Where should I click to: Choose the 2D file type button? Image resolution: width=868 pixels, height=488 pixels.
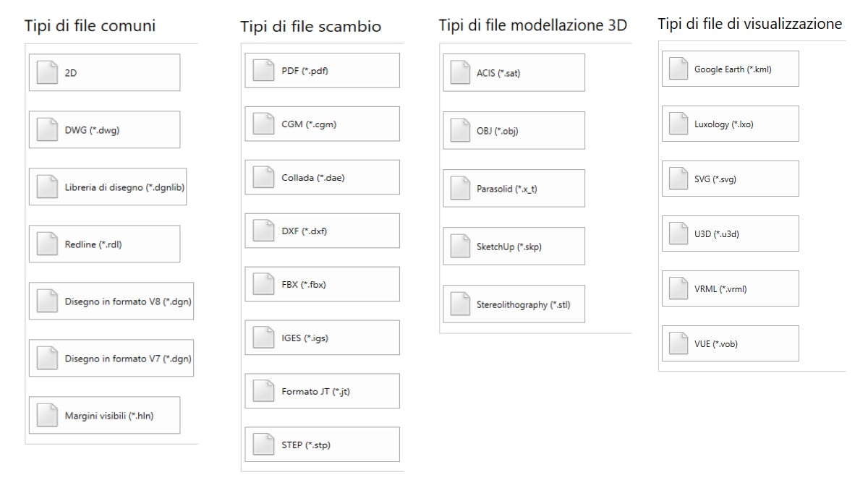pos(104,72)
